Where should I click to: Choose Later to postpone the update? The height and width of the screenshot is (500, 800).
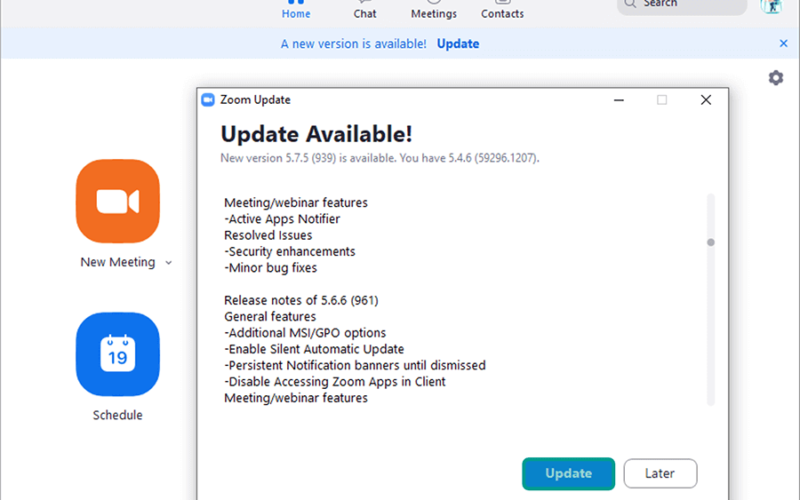[660, 473]
